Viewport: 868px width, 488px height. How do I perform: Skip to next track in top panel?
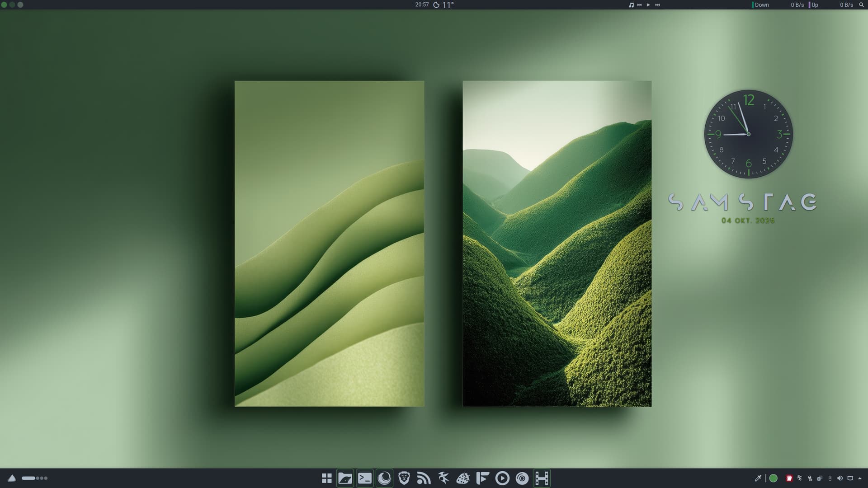[x=657, y=5]
